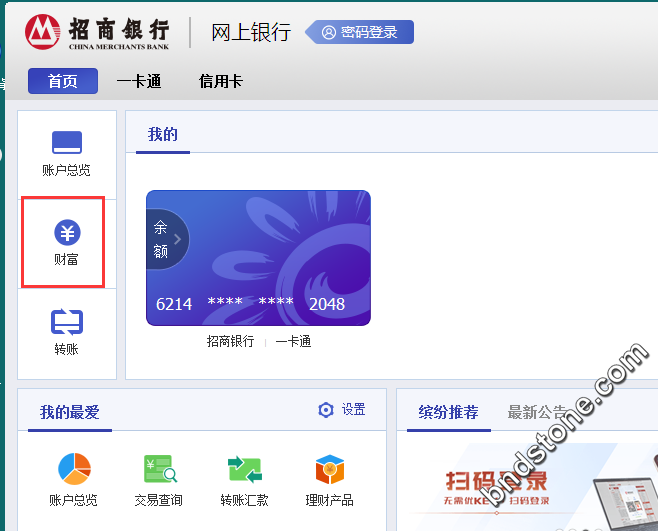
Task: Click the bank card ending 2048
Action: click(258, 258)
